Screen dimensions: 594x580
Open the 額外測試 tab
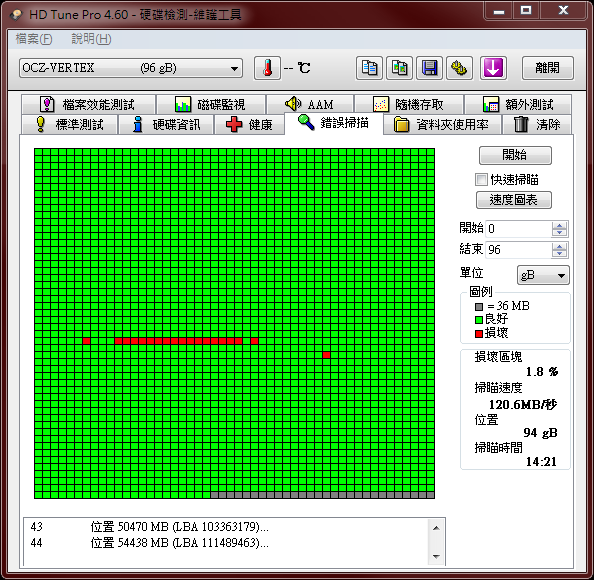click(518, 104)
